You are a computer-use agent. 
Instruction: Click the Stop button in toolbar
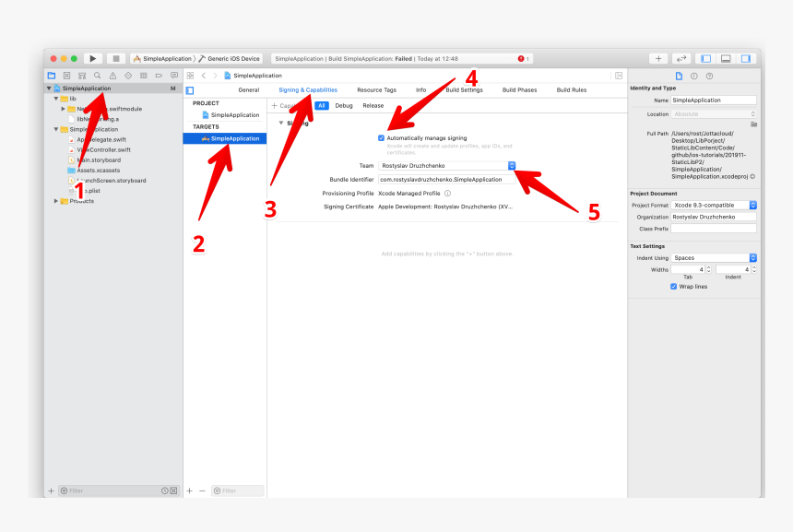[x=116, y=59]
